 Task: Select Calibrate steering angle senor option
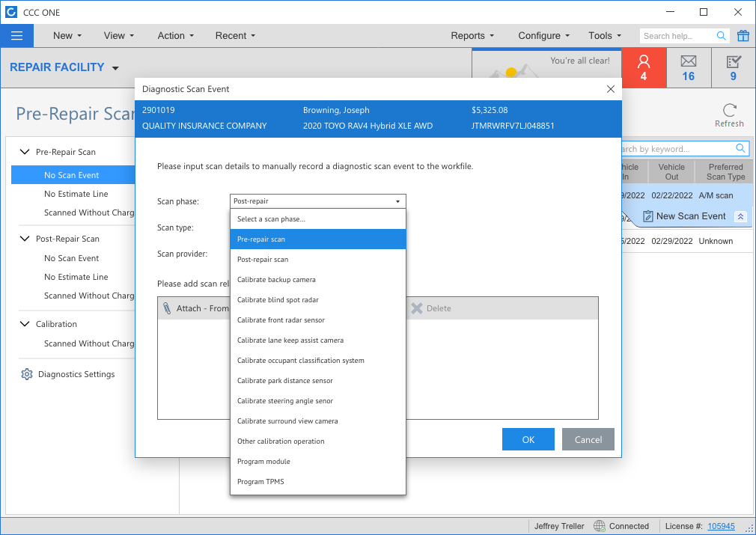coord(317,401)
